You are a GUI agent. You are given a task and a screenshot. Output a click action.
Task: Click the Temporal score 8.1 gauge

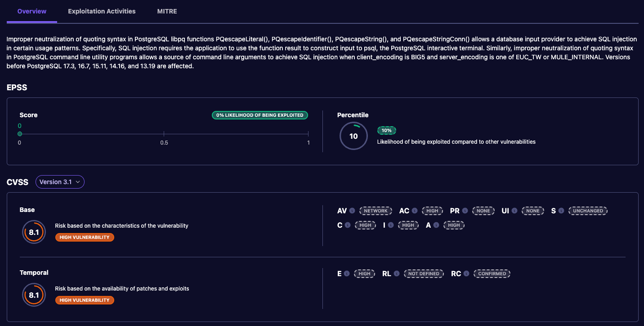tap(34, 295)
